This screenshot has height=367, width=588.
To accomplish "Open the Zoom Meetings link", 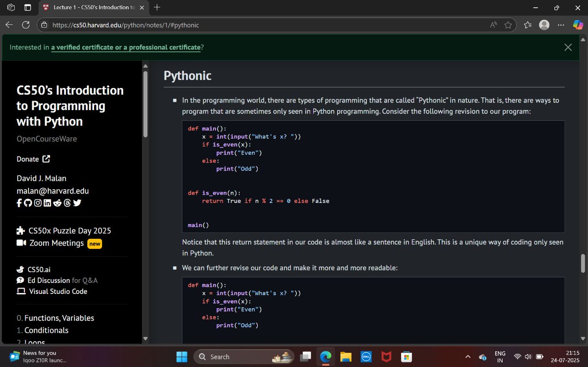I will tap(56, 243).
